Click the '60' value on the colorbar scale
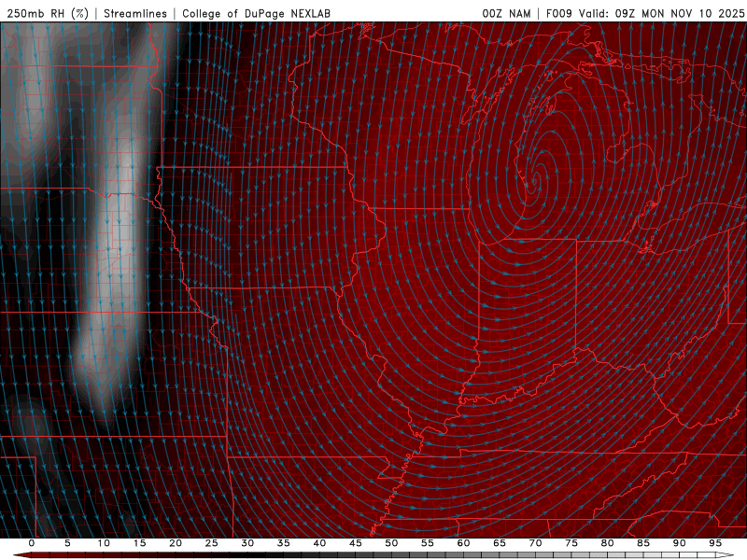 pyautogui.click(x=463, y=543)
